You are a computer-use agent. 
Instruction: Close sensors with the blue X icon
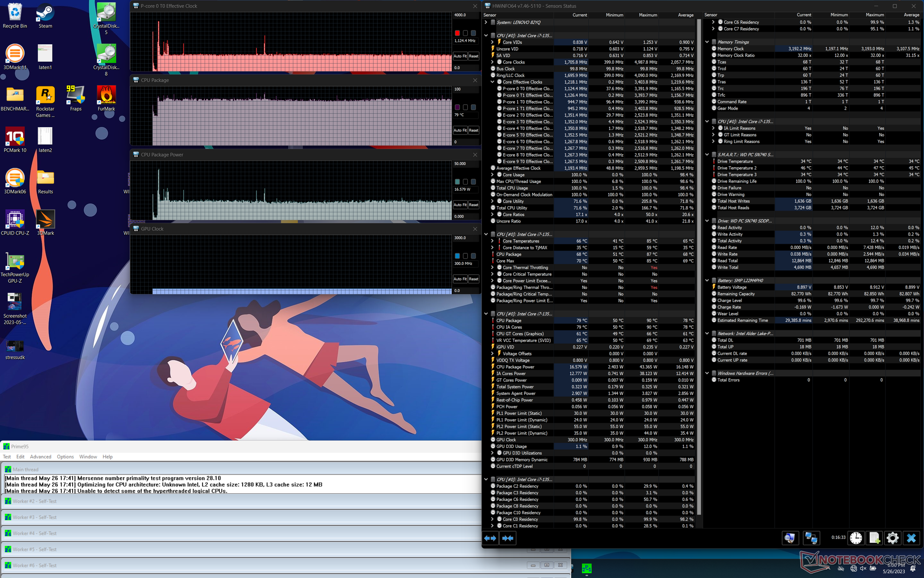tap(911, 538)
